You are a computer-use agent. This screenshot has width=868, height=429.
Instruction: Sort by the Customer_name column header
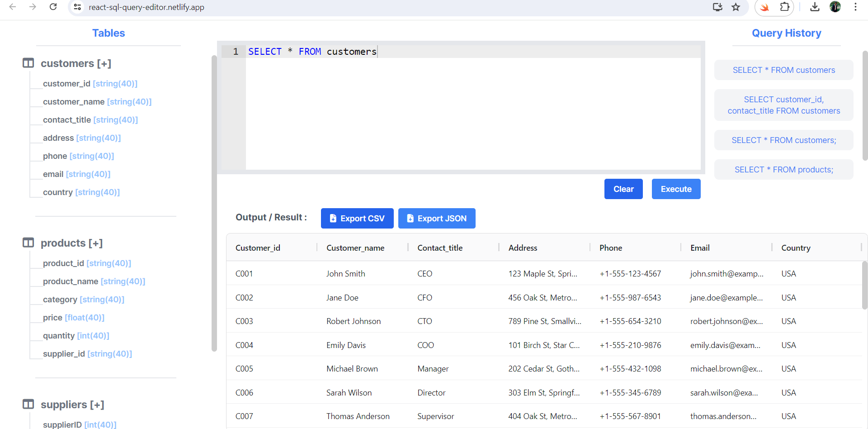(x=355, y=248)
